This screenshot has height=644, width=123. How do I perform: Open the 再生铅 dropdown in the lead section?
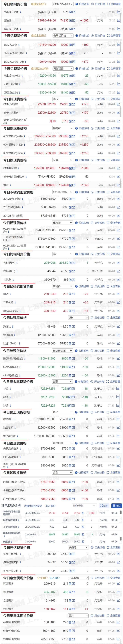tap(63, 68)
